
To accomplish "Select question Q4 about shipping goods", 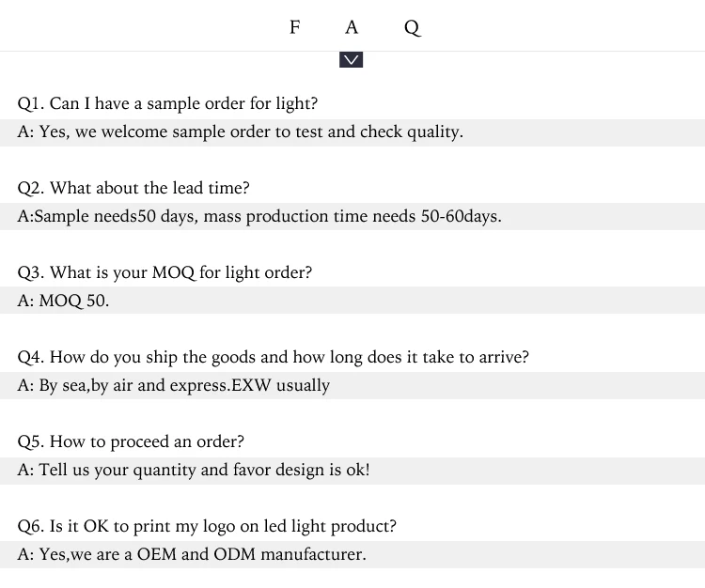I will point(273,357).
